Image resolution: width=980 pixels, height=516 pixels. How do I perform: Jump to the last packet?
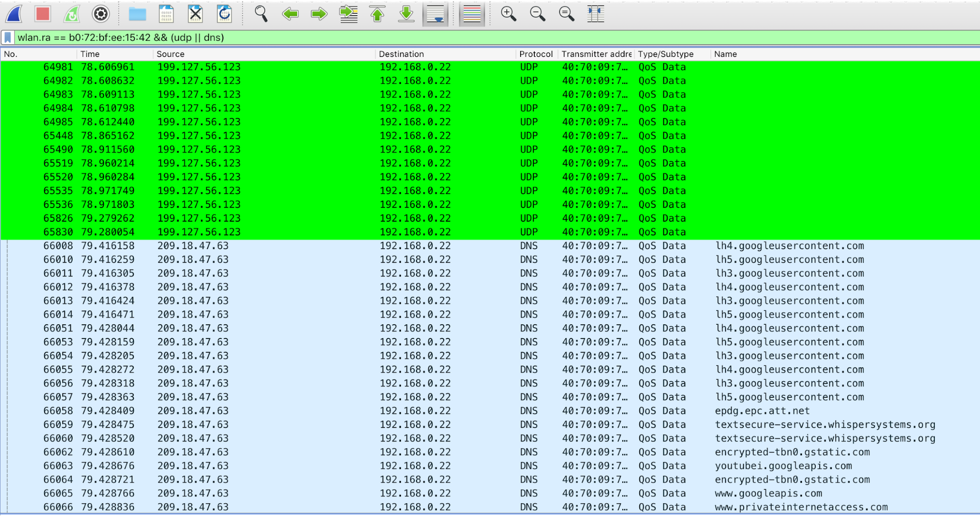point(406,14)
